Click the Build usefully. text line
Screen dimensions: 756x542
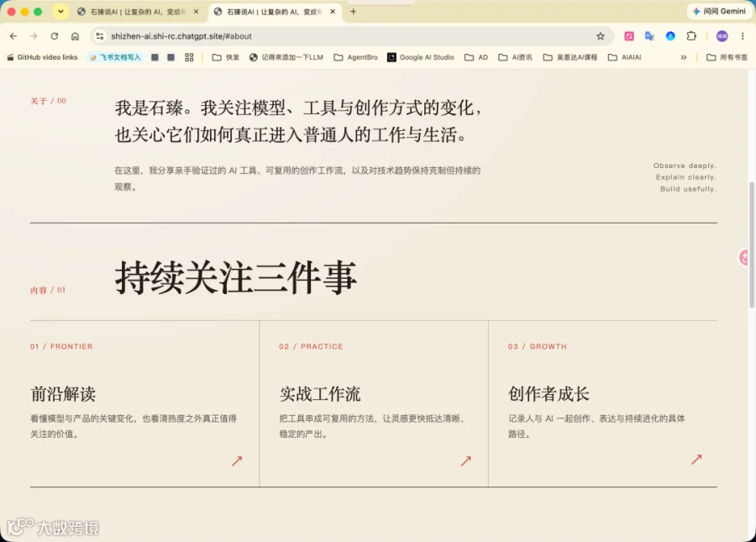pyautogui.click(x=688, y=188)
